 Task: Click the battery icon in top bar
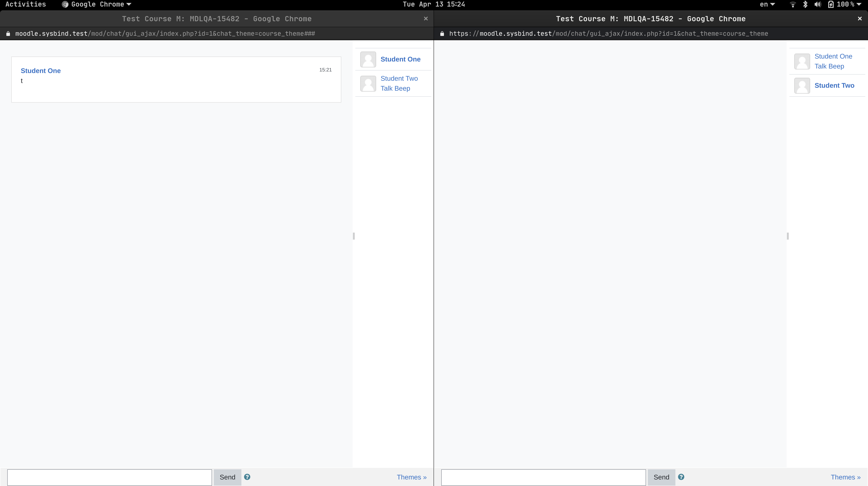(x=831, y=4)
